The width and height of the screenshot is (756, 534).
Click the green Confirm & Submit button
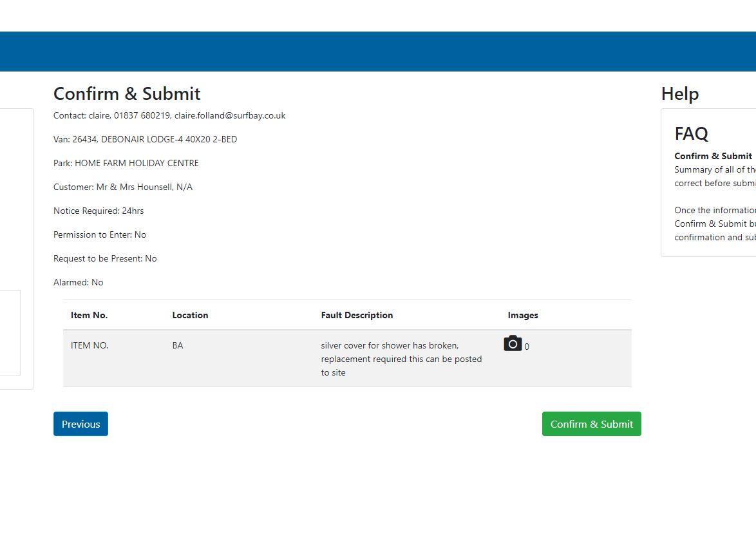click(x=591, y=424)
